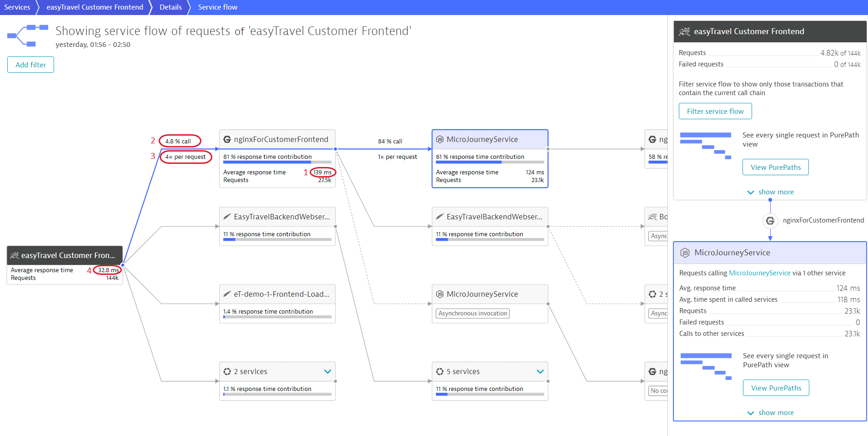The width and height of the screenshot is (868, 436).
Task: Click the Add filter button
Action: [x=30, y=65]
